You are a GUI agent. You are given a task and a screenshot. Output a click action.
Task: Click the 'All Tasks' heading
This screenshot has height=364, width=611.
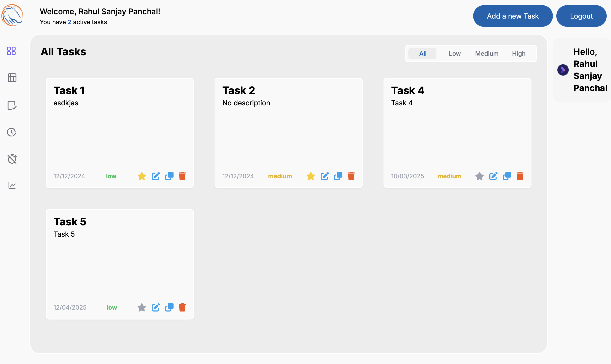tap(63, 52)
